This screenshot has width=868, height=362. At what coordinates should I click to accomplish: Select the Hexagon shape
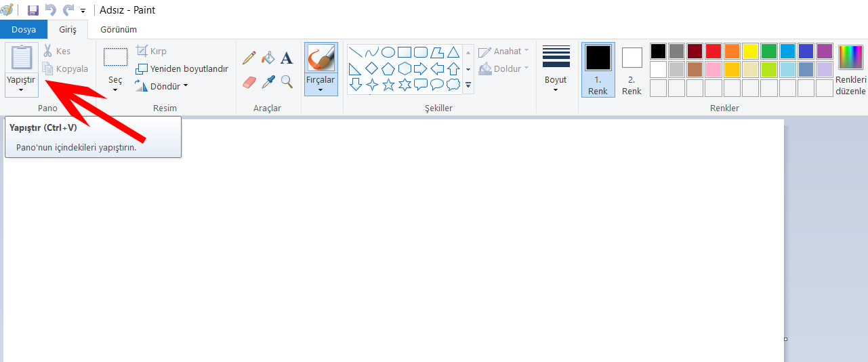(405, 68)
